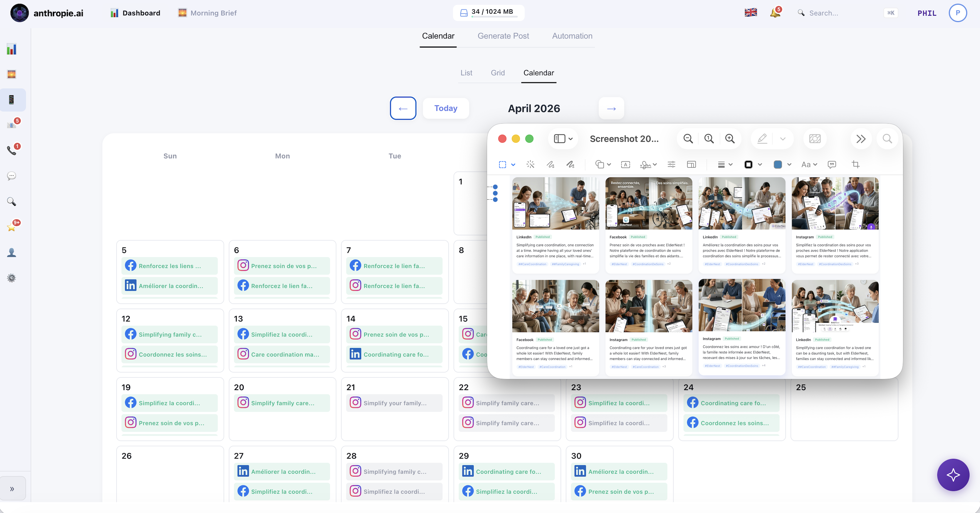The width and height of the screenshot is (980, 513).
Task: Open the magnifier sidebar icon
Action: (11, 201)
